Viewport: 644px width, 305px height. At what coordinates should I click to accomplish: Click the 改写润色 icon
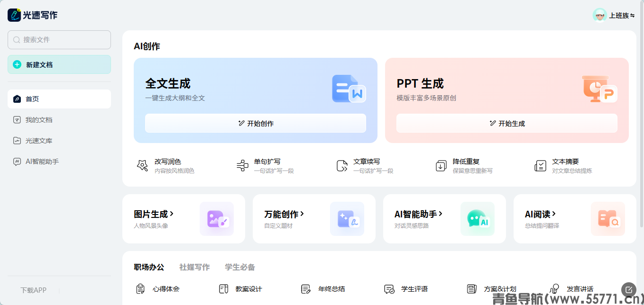[x=142, y=166]
